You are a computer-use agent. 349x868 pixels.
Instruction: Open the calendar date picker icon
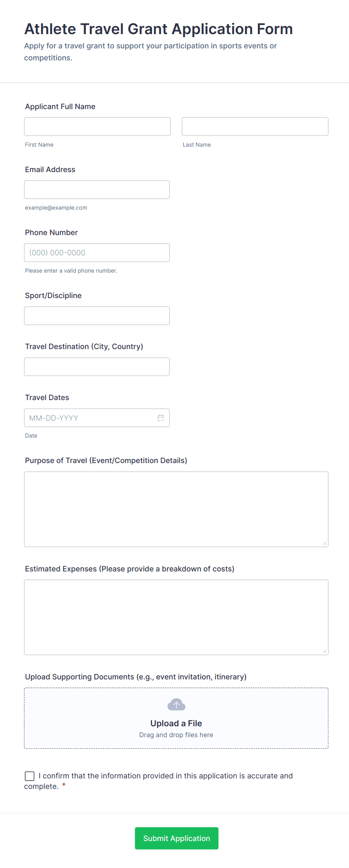(x=161, y=418)
